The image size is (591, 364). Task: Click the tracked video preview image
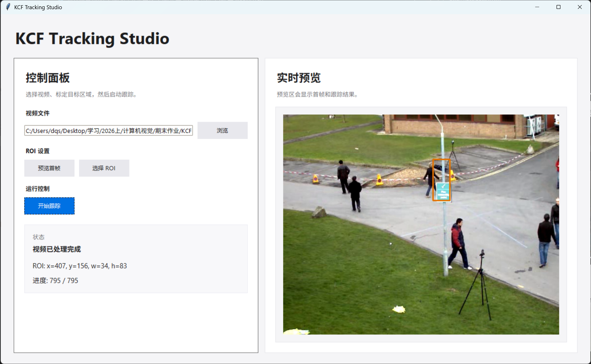(421, 224)
